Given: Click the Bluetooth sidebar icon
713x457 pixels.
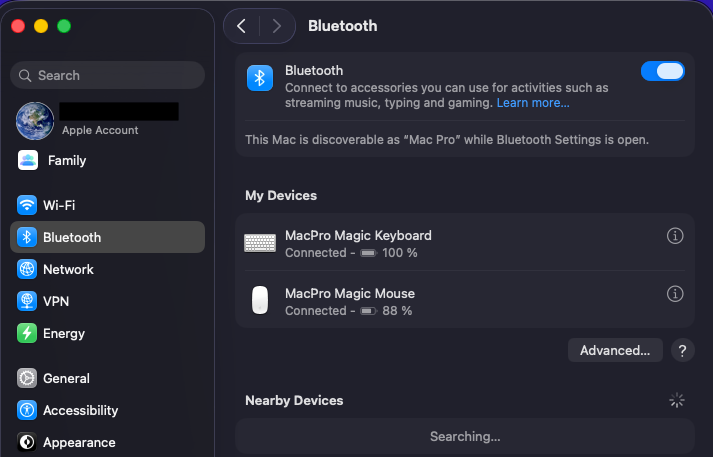Looking at the screenshot, I should tap(27, 237).
